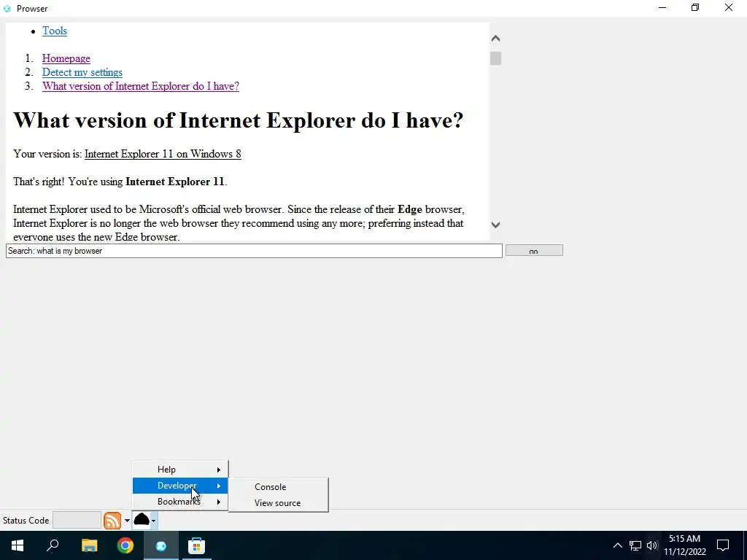Click the page scrollbar thumb
This screenshot has width=747, height=560.
495,58
